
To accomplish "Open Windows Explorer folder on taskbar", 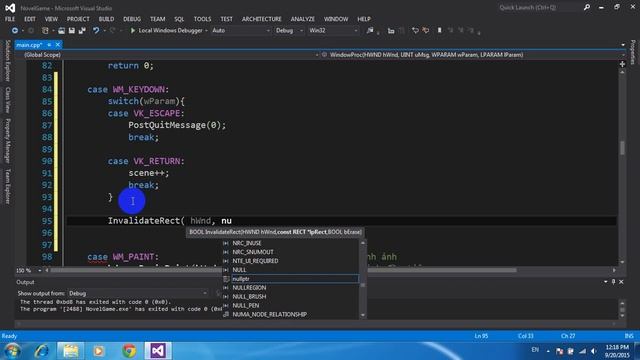I will (x=71, y=351).
